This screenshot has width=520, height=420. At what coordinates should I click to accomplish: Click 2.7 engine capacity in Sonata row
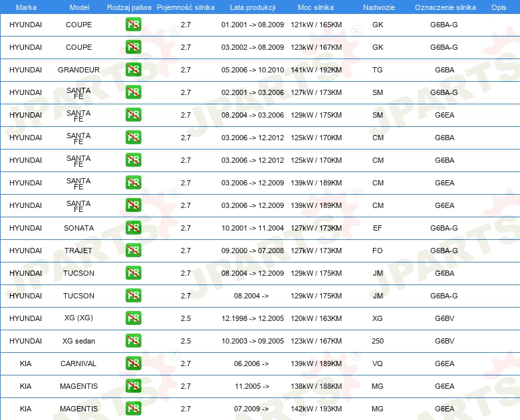coord(186,228)
